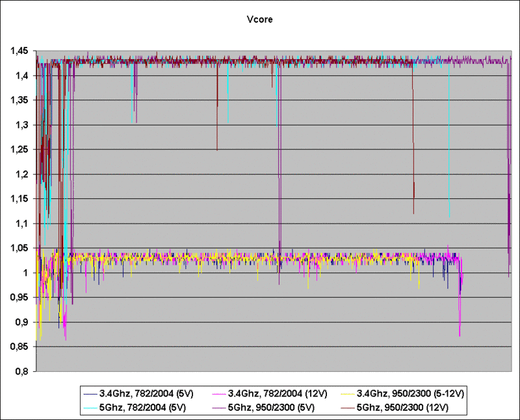Click the 1,15 axis label

tap(19, 199)
